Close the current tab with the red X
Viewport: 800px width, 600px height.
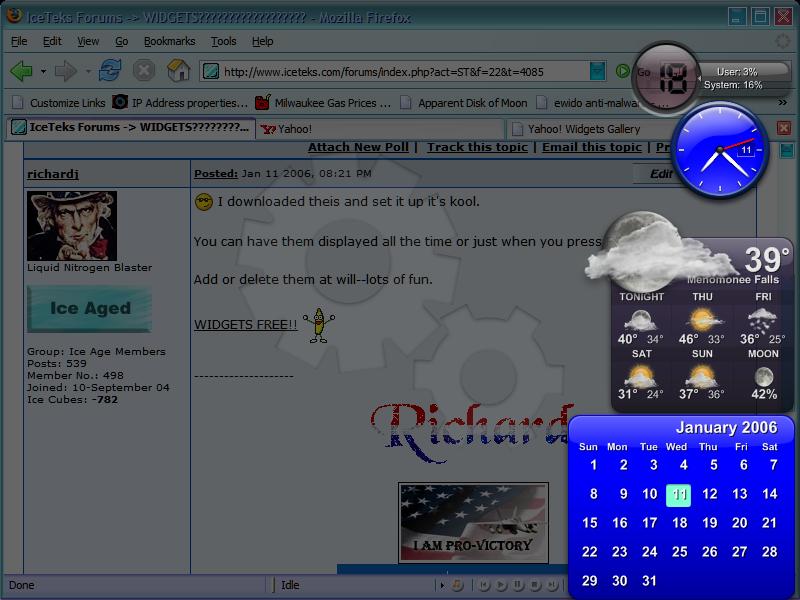point(784,128)
